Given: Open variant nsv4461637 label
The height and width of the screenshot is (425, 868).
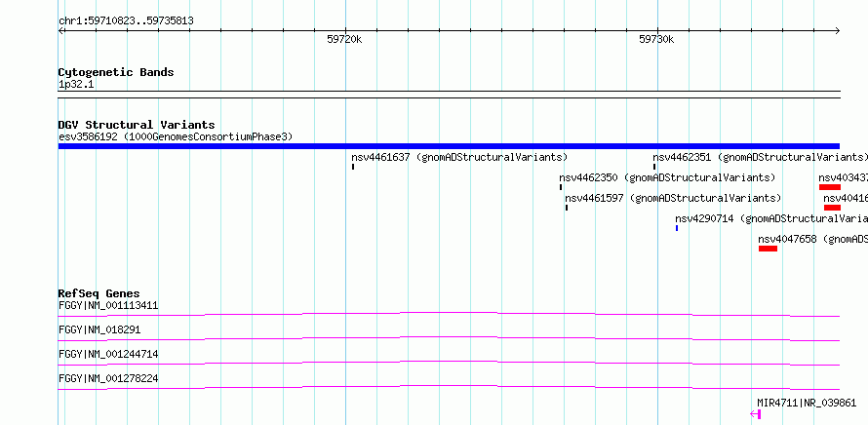Looking at the screenshot, I should coord(459,157).
